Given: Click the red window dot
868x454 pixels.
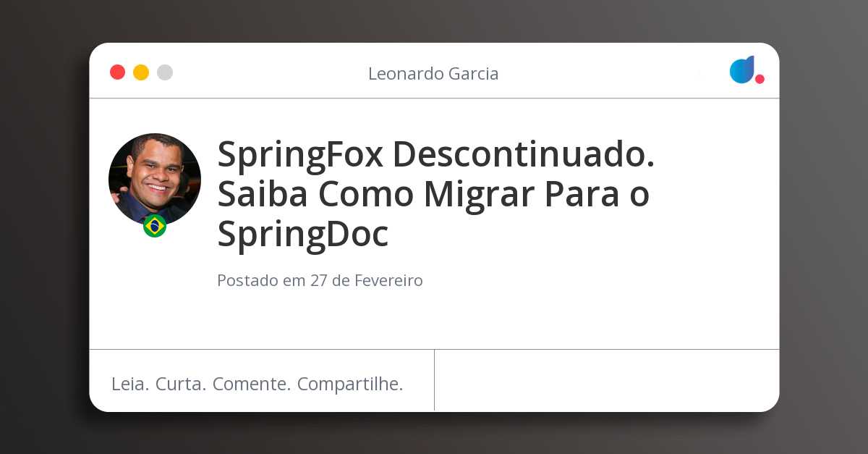Looking at the screenshot, I should point(117,72).
